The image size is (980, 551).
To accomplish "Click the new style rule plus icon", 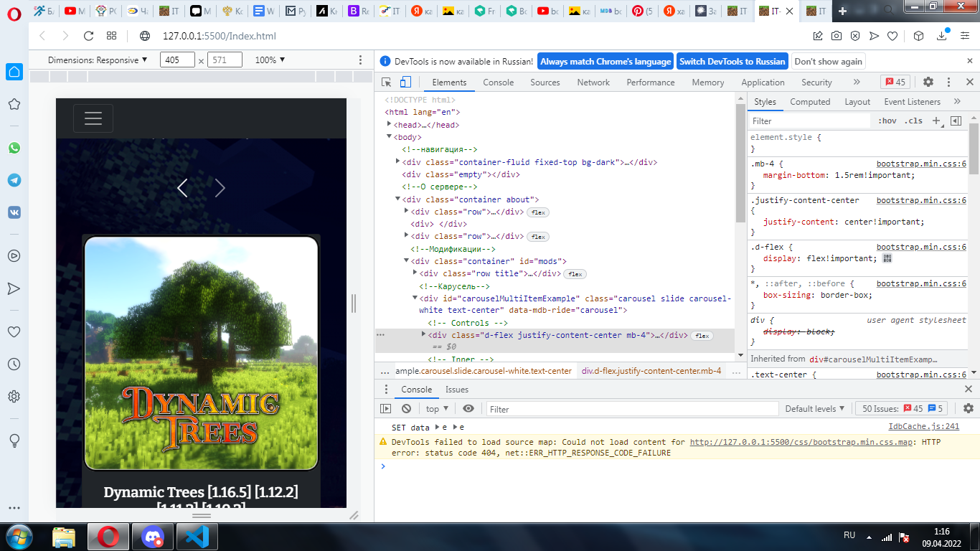I will click(x=936, y=121).
